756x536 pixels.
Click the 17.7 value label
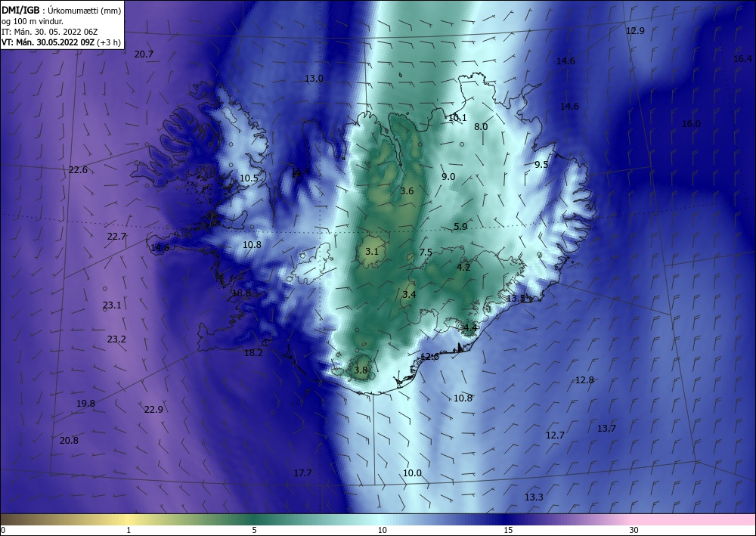(x=303, y=473)
